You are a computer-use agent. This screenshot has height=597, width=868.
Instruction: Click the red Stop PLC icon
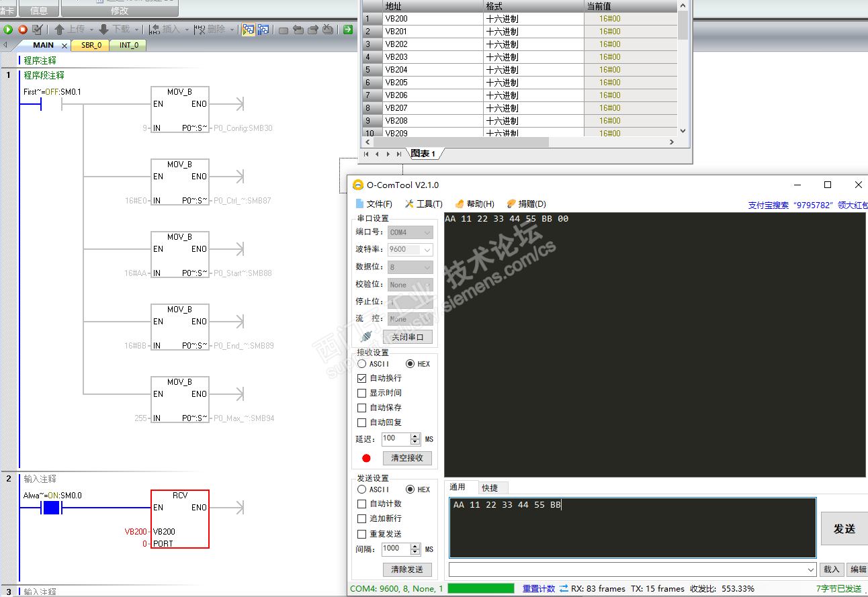coord(23,30)
